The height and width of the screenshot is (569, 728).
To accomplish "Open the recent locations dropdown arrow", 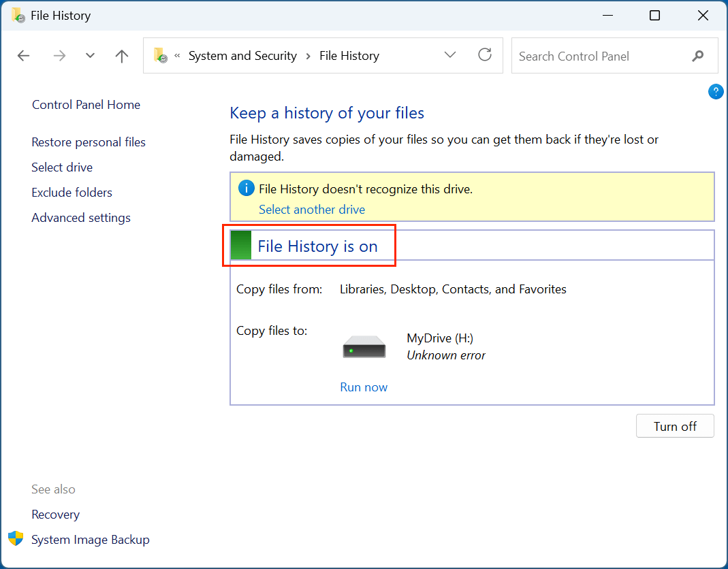I will (90, 56).
